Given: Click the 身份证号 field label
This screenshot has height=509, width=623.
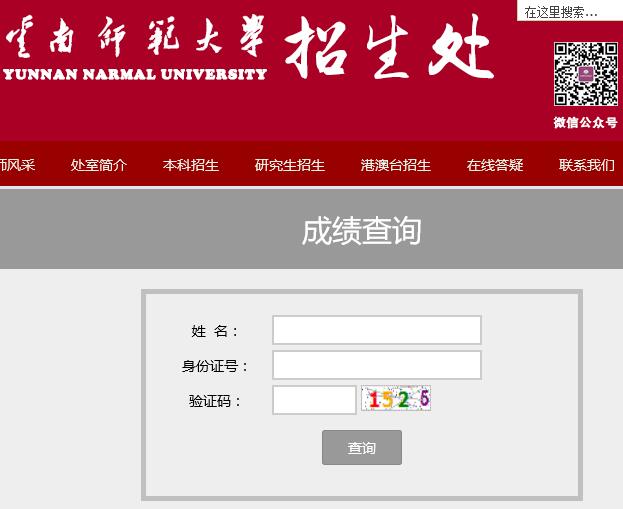Looking at the screenshot, I should (213, 366).
